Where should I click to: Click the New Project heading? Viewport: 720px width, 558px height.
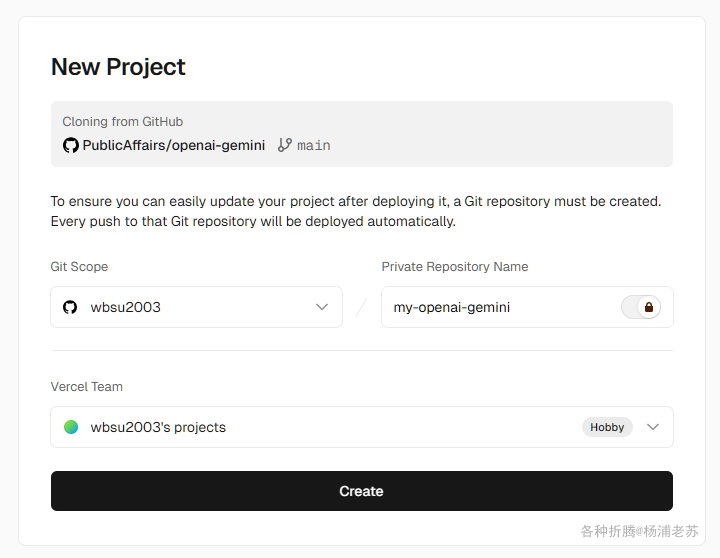tap(118, 67)
